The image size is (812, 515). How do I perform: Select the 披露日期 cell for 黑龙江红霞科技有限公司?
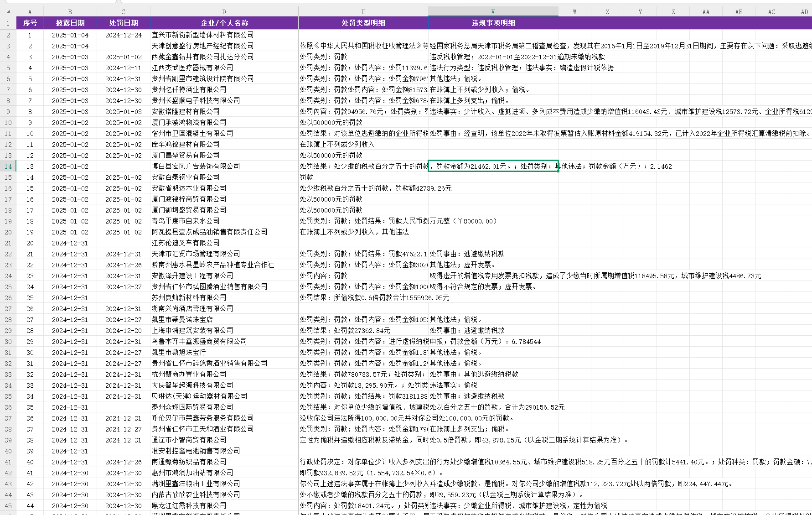click(x=70, y=506)
